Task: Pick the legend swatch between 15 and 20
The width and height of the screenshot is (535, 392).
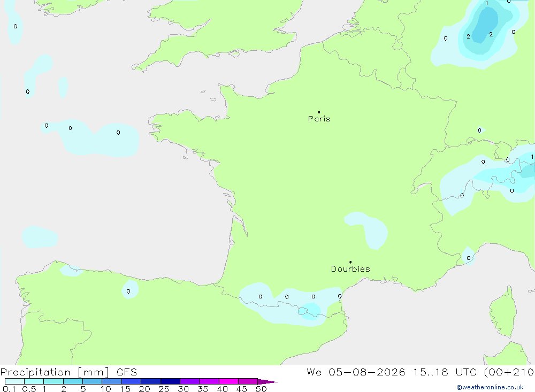Action: (131, 381)
